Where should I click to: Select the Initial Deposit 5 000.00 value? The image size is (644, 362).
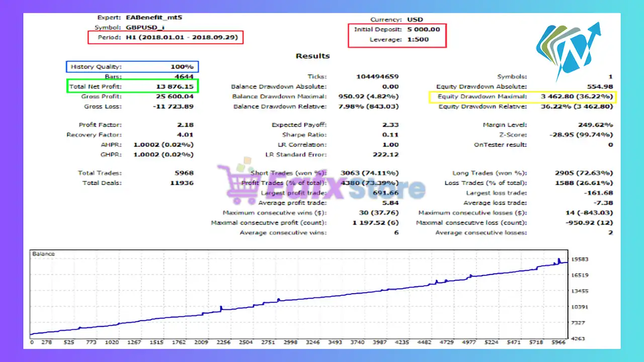pyautogui.click(x=423, y=29)
